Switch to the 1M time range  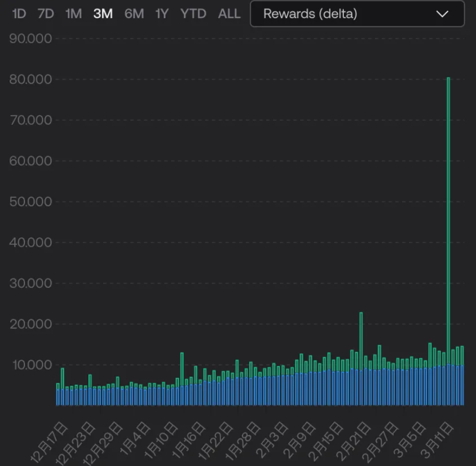click(73, 14)
